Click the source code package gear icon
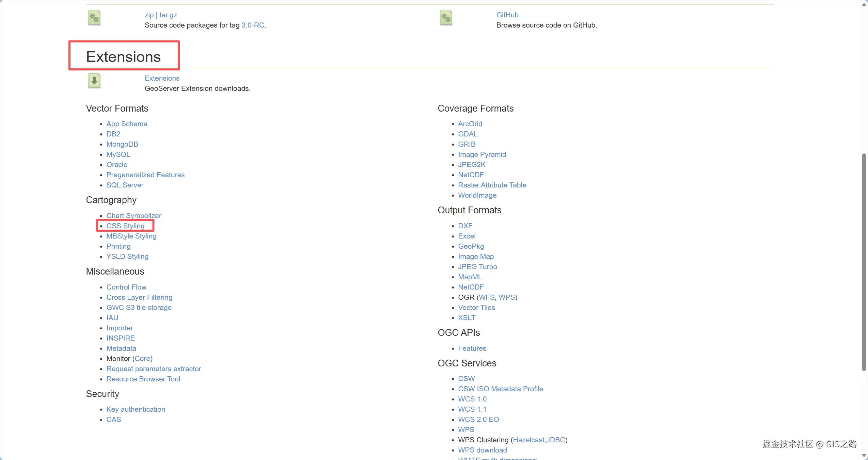This screenshot has width=868, height=460. click(94, 18)
